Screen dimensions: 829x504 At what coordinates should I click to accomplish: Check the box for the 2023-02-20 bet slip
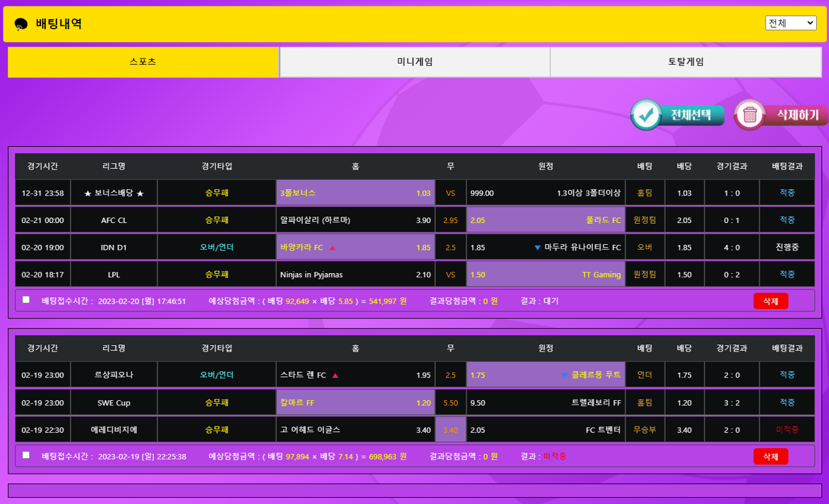(x=26, y=300)
